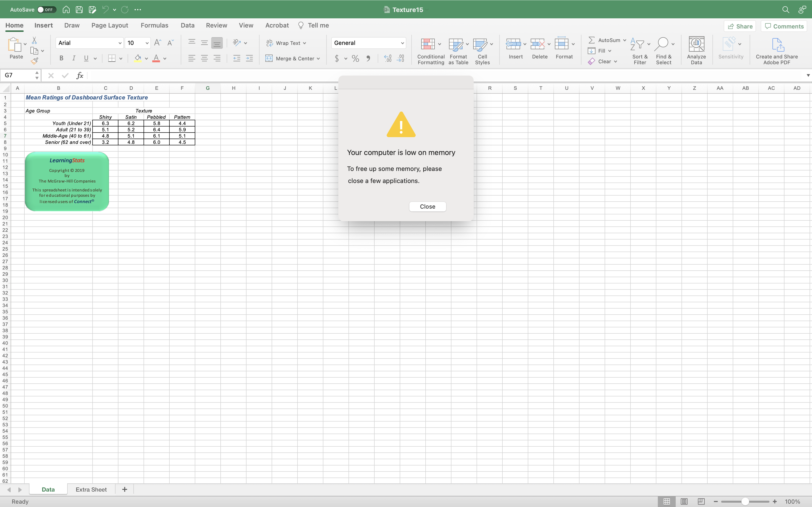Switch to Page Layout view in status bar
The height and width of the screenshot is (507, 812).
[x=684, y=501]
